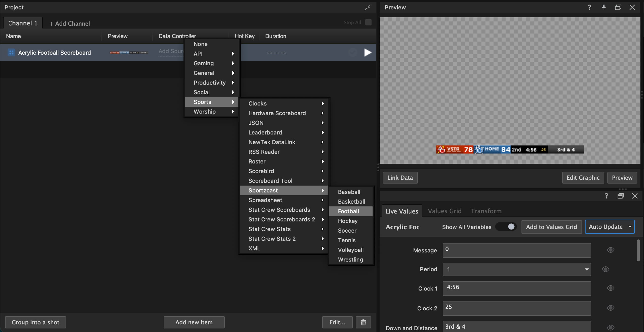Click the Edit... button
The width and height of the screenshot is (644, 332).
pos(337,322)
